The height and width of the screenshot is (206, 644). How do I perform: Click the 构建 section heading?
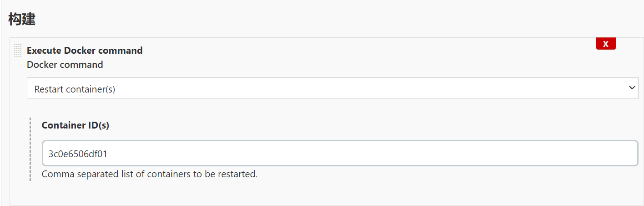22,19
